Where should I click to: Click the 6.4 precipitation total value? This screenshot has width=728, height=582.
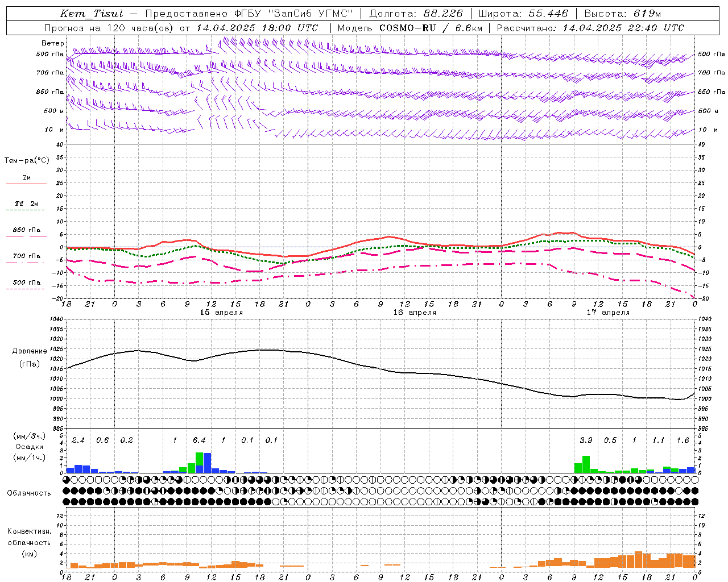point(199,440)
